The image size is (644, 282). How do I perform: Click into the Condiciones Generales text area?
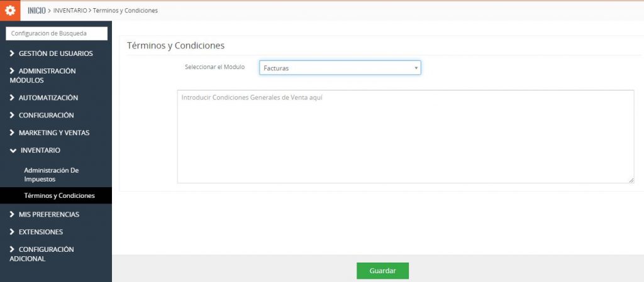(405, 136)
